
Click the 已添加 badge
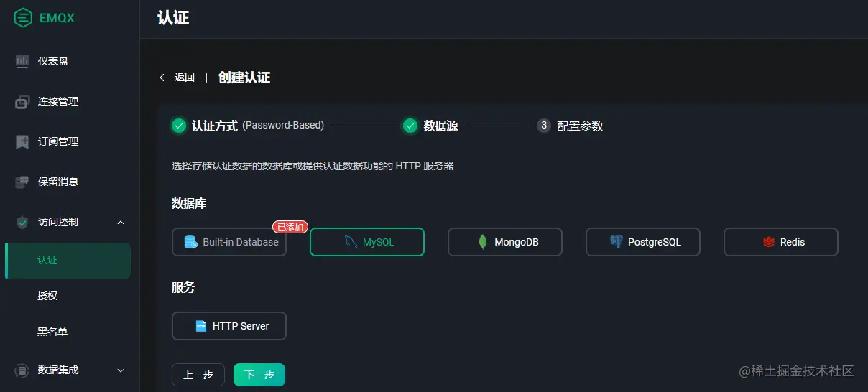[x=290, y=227]
